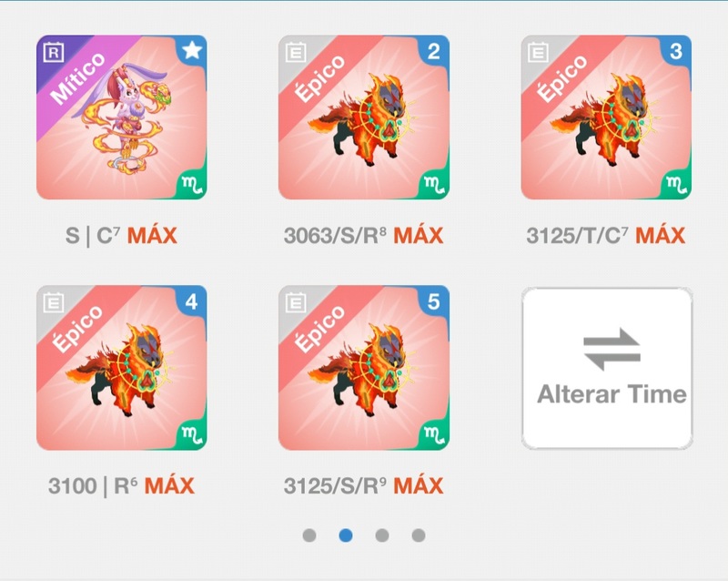Select the Mítico rabbit pet card
This screenshot has height=581, width=728.
coord(122,117)
